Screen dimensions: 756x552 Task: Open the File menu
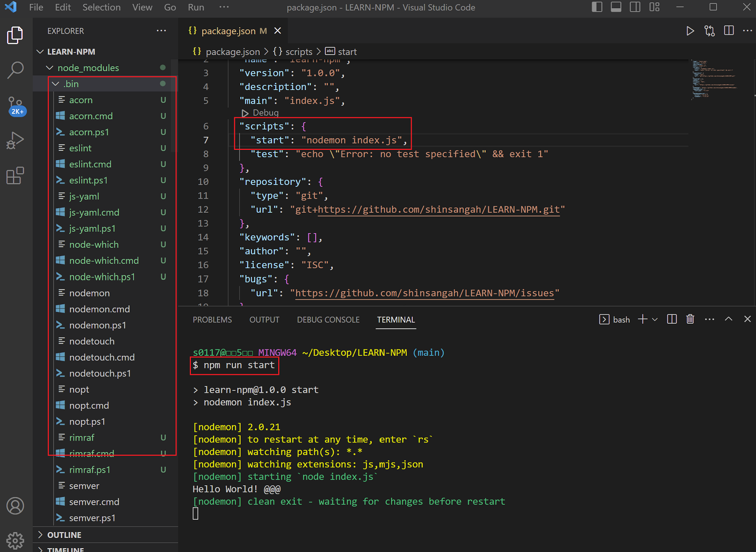(36, 7)
